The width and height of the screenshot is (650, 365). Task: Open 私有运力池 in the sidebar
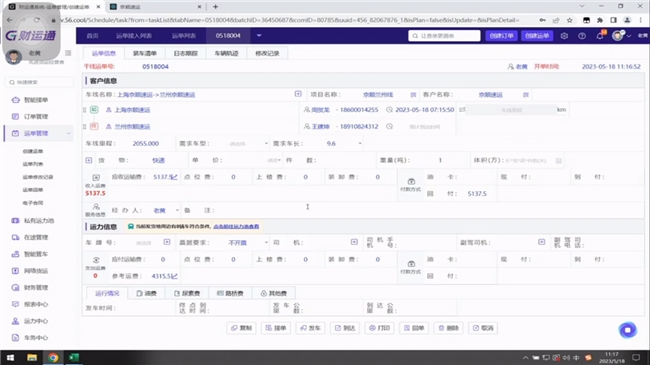click(x=39, y=221)
